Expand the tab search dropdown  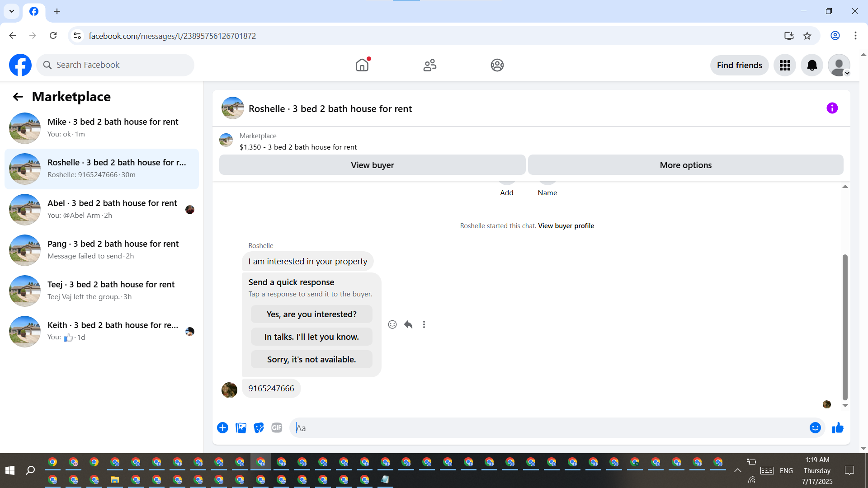12,11
